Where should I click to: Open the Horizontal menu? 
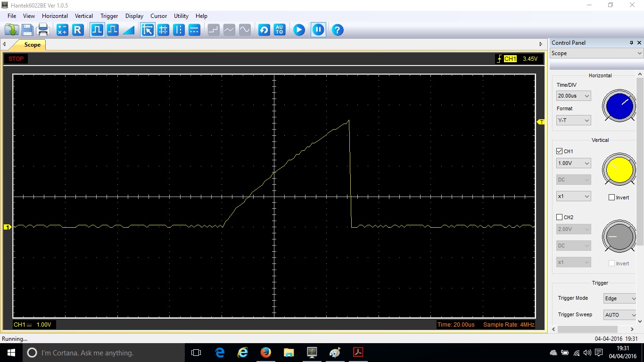point(55,16)
